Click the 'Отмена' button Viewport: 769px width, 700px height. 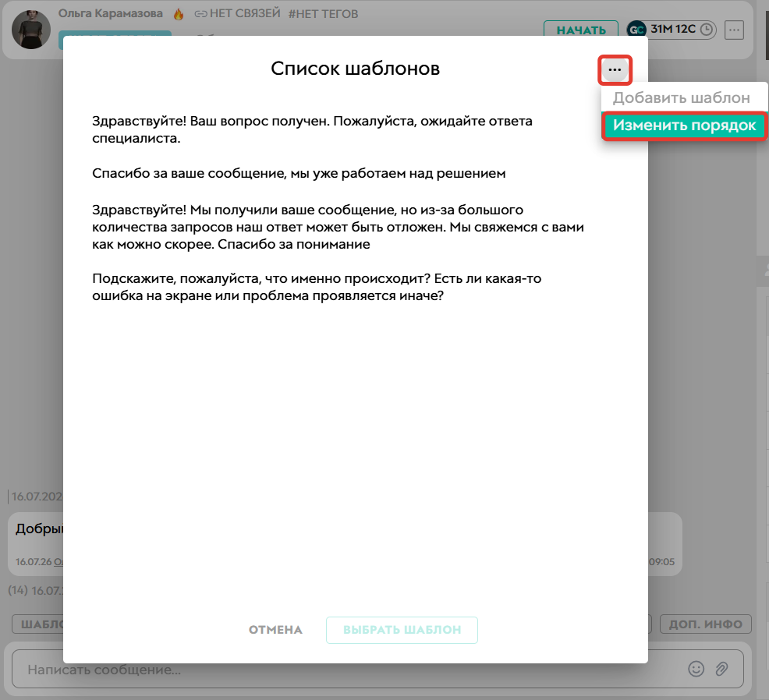[275, 630]
